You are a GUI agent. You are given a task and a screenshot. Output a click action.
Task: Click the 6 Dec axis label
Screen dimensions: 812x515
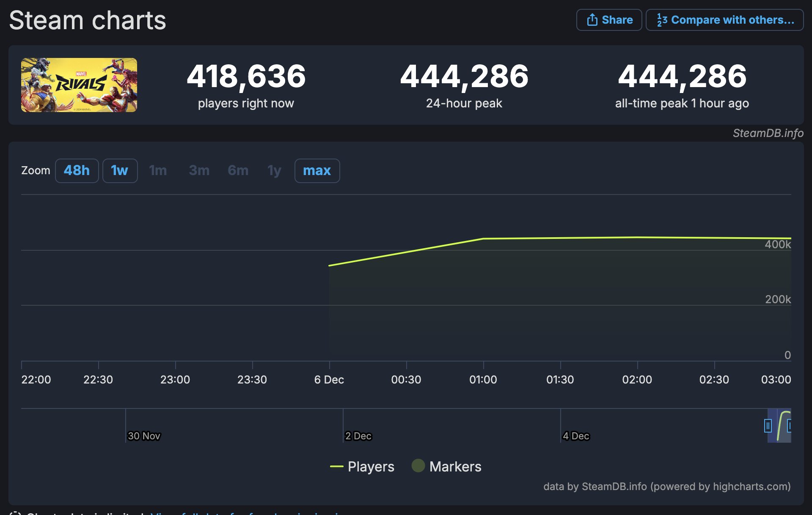pos(329,380)
